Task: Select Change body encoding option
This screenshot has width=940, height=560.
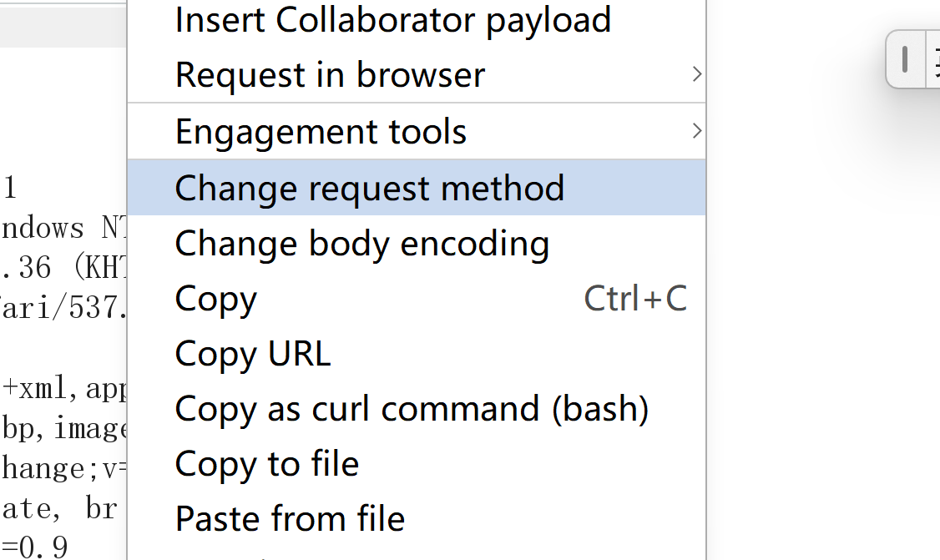Action: coord(361,244)
